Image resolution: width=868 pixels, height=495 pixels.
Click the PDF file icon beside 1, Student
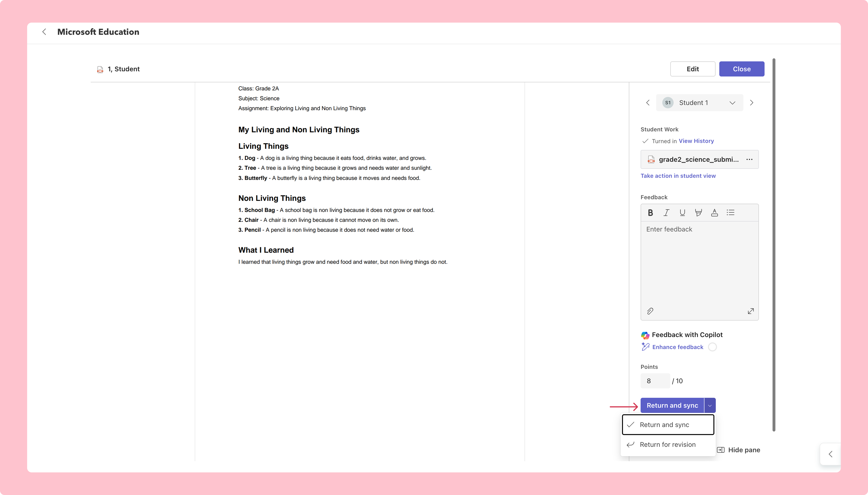point(100,69)
